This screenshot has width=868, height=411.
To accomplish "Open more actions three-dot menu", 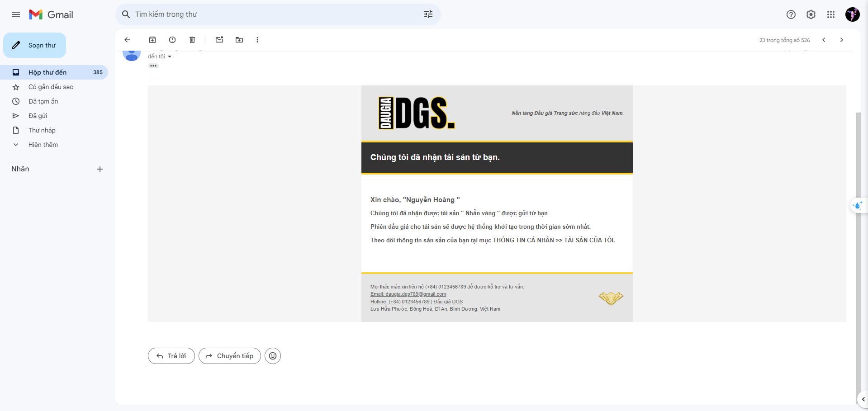I will point(257,40).
